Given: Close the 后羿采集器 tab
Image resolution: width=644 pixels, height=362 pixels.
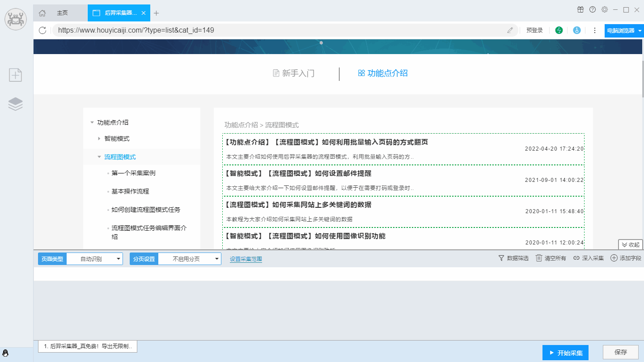Looking at the screenshot, I should coord(144,13).
